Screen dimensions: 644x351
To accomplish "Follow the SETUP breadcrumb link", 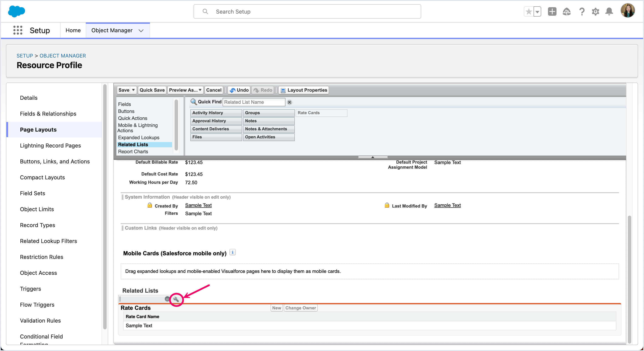I will click(25, 56).
